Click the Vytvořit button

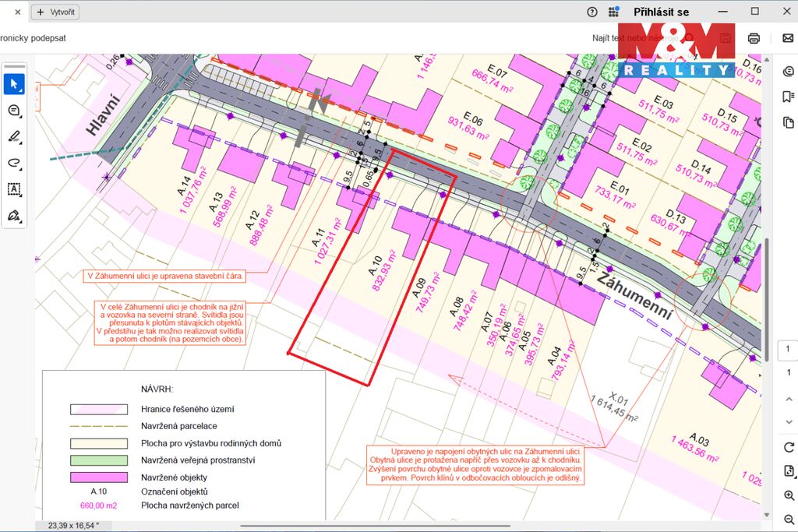tap(55, 12)
